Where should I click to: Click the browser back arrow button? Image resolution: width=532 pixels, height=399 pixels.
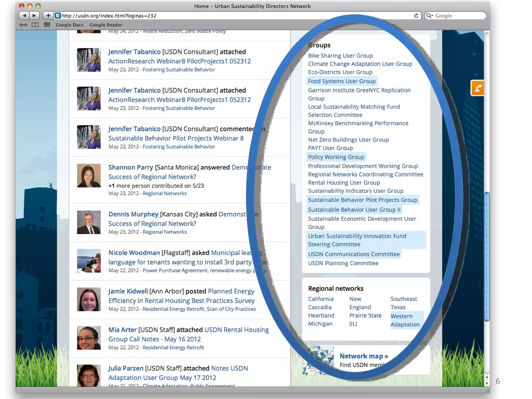click(24, 16)
